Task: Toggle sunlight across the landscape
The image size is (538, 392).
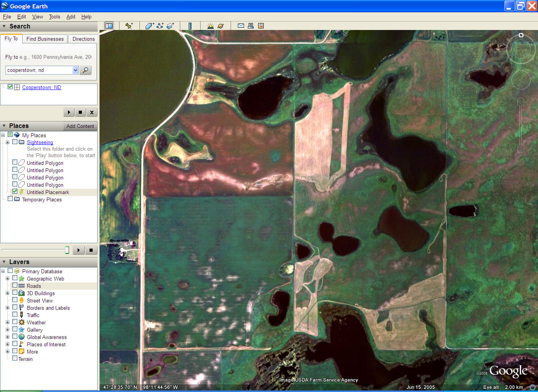Action: 210,26
